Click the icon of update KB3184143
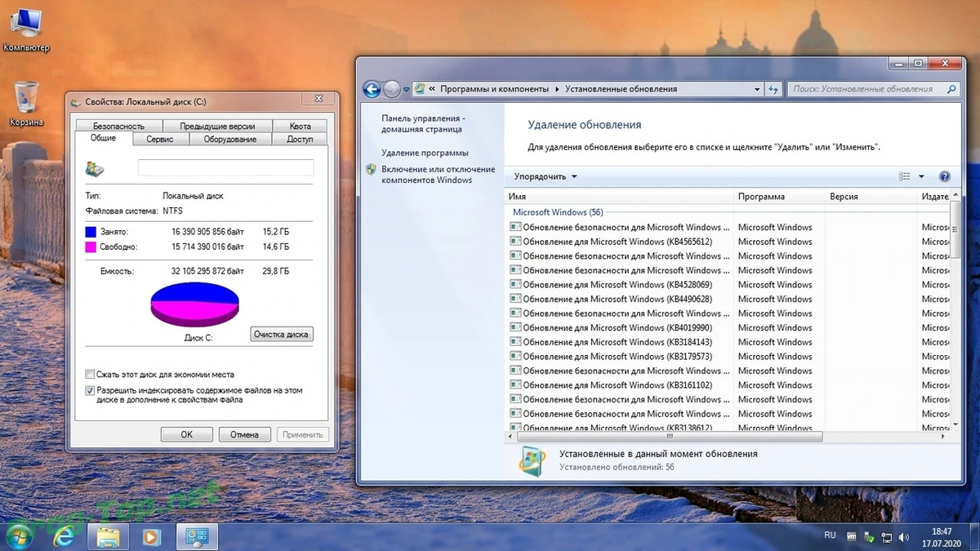 [x=515, y=342]
